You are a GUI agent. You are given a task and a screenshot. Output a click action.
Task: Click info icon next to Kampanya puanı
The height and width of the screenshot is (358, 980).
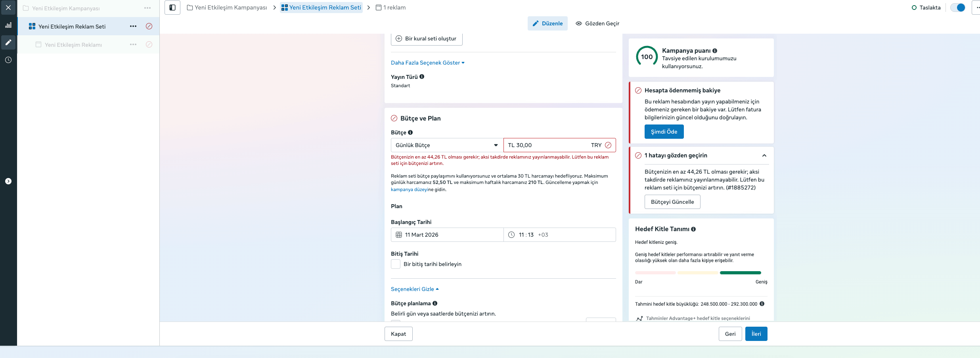click(715, 51)
